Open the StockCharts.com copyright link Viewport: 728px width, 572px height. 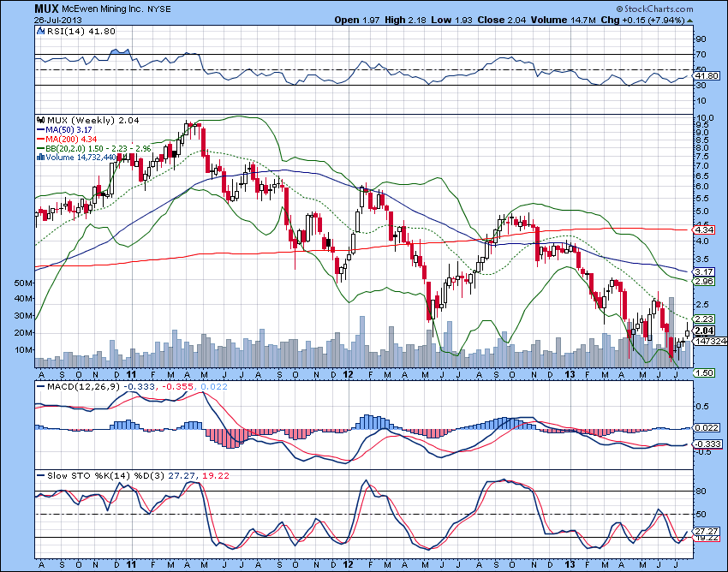point(654,9)
